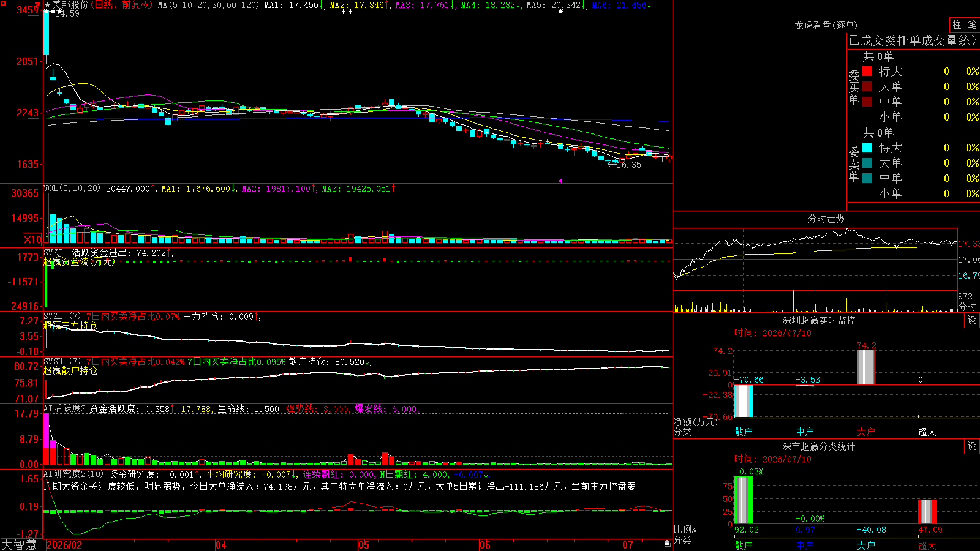The width and height of the screenshot is (980, 551).
Task: Select the dark red 中单 swatch under 委买单
Action: point(867,102)
